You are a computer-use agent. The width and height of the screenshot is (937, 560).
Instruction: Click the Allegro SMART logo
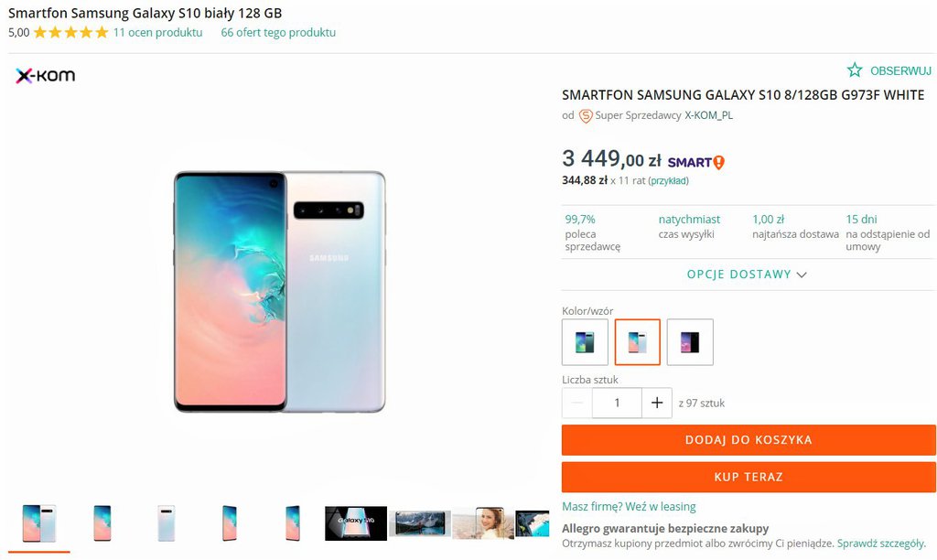click(696, 162)
